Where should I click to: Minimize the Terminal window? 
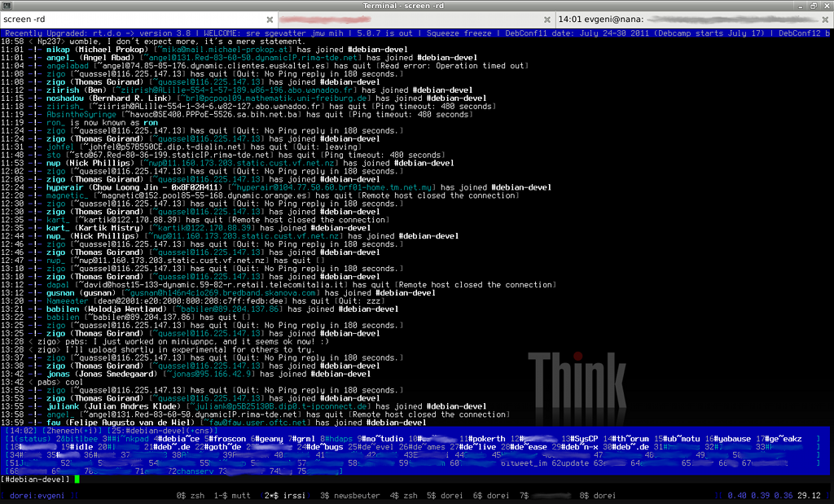[x=801, y=6]
